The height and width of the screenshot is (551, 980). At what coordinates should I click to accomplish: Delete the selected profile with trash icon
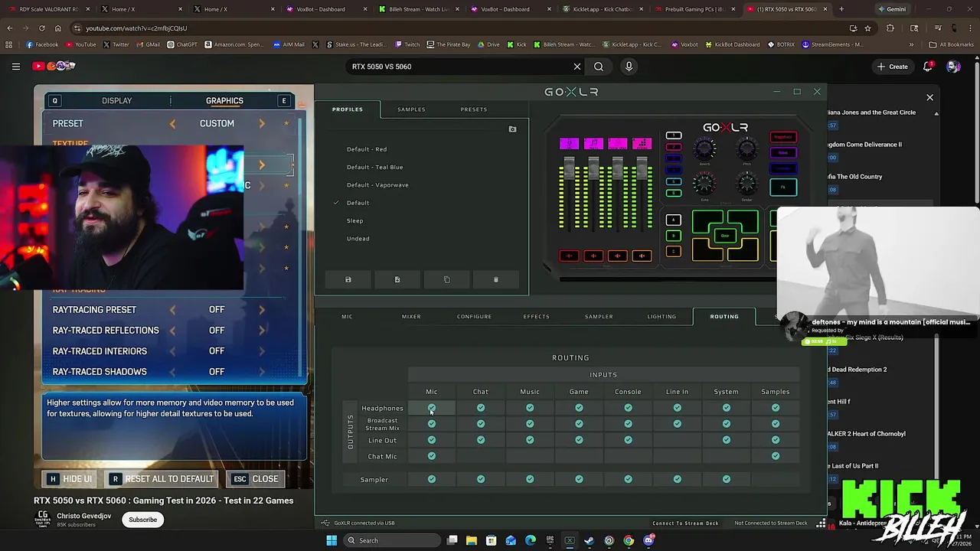[x=495, y=279]
